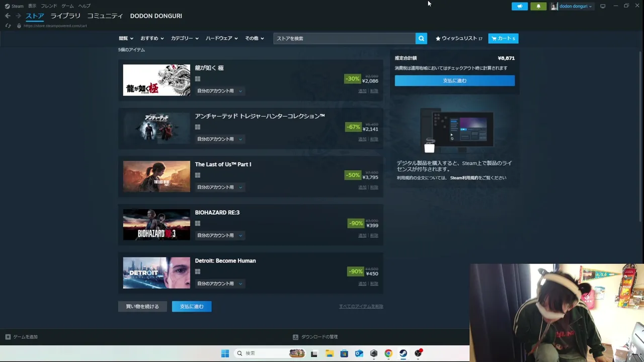
Task: Expand the 閲覧 dropdown
Action: (x=126, y=38)
